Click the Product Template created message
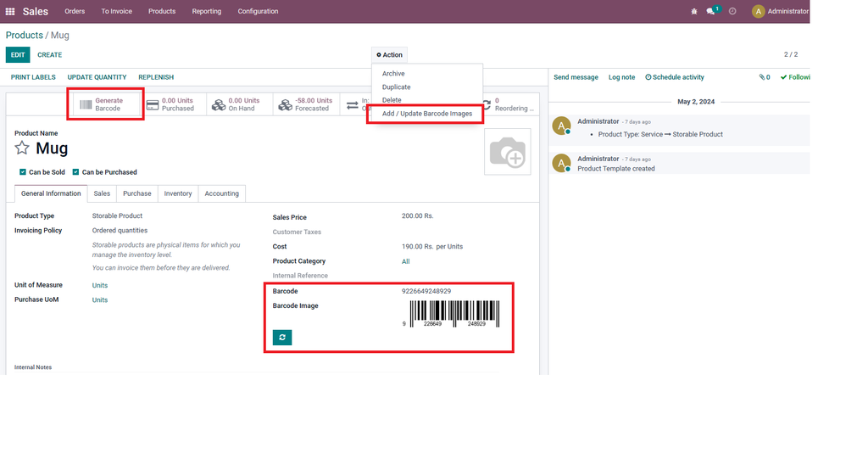Viewport: 868px width, 470px height. point(615,169)
